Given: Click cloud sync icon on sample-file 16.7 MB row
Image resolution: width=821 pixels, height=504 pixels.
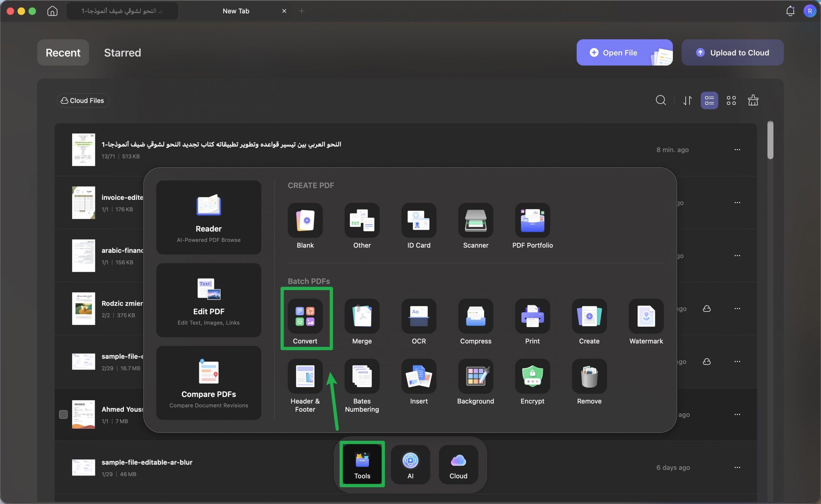Looking at the screenshot, I should (x=707, y=362).
